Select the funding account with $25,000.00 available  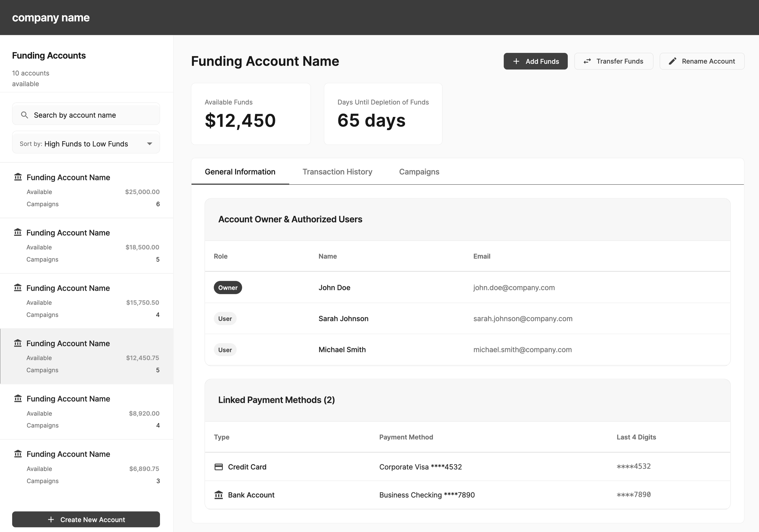click(x=86, y=190)
